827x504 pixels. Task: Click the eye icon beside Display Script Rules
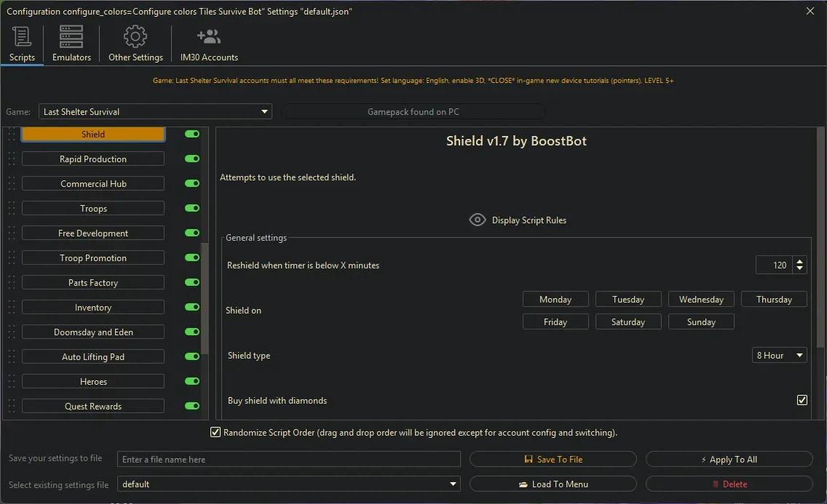coord(478,220)
